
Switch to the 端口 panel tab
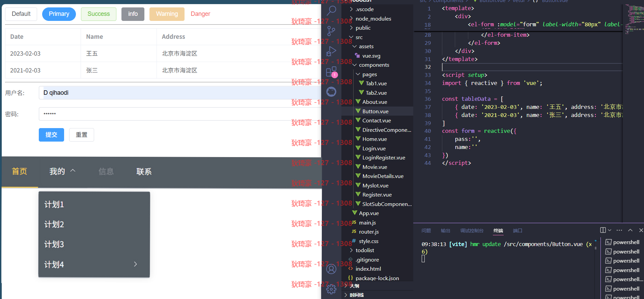[517, 231]
